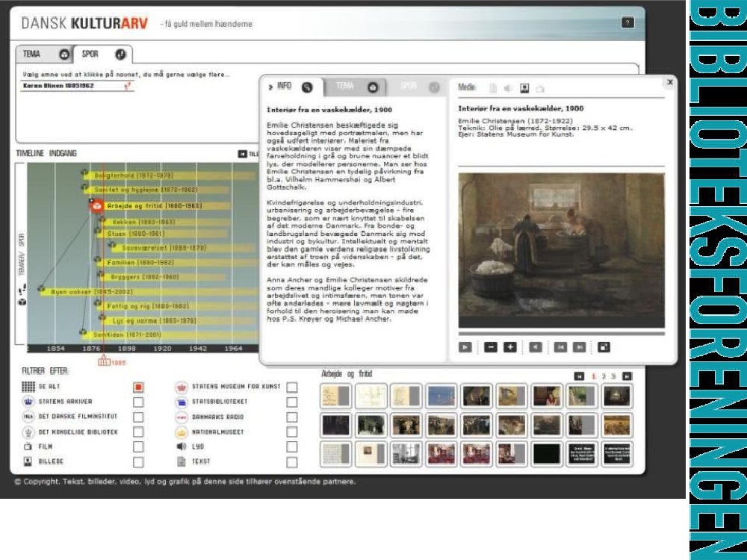Enable the Det Kongelige Bibliotek checkbox

click(138, 432)
